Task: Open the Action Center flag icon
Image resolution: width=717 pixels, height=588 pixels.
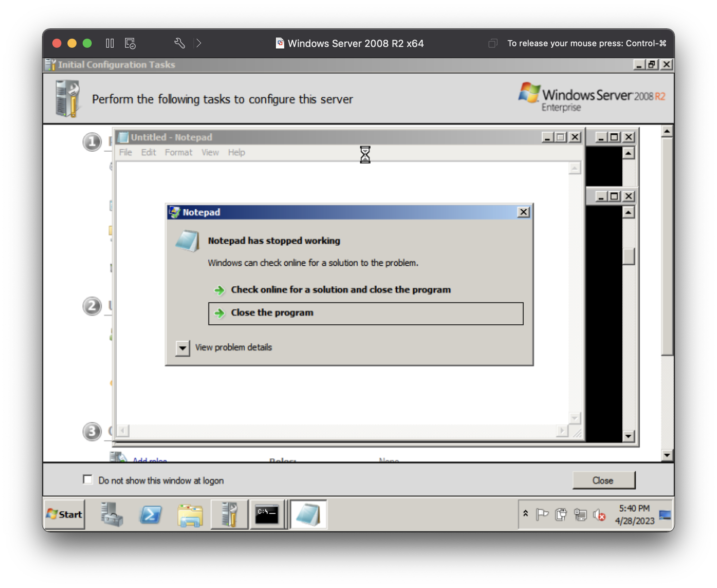Action: pos(542,514)
